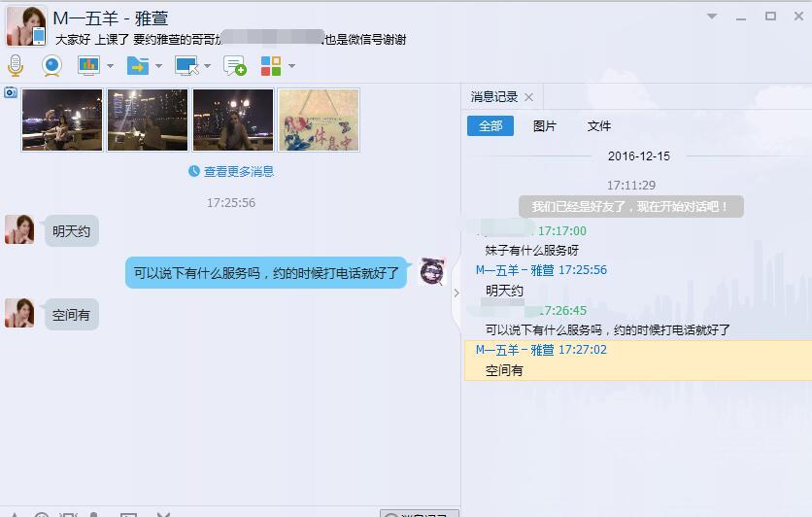Minimize the chat window
Screen dimensions: 812x517
click(x=741, y=17)
